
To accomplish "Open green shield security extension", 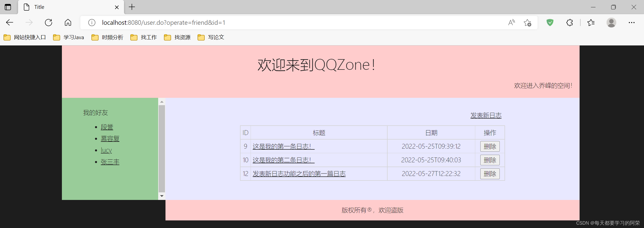I will (550, 22).
